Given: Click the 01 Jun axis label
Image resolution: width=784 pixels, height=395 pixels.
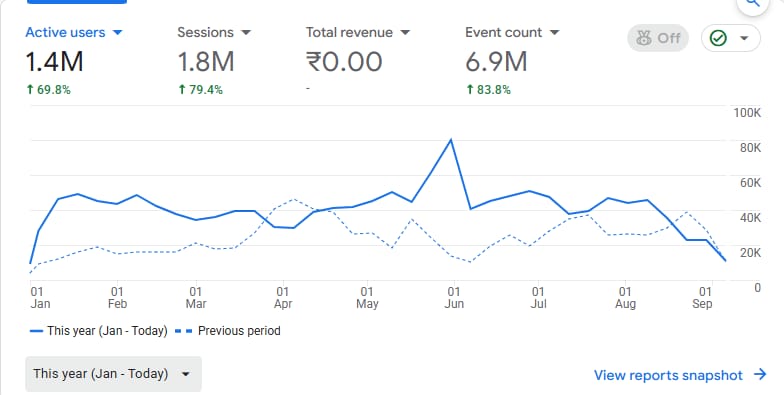Looking at the screenshot, I should click(454, 298).
